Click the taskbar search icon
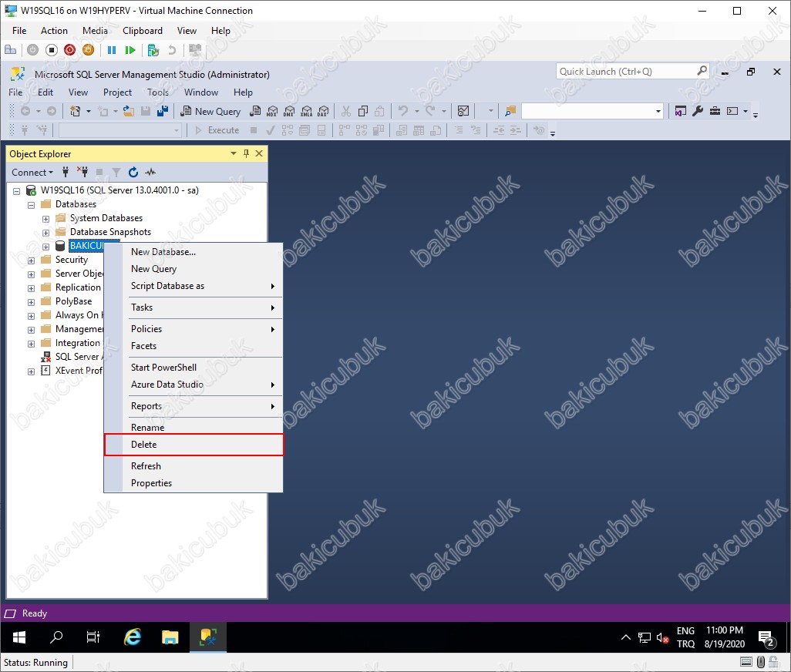 pos(56,637)
